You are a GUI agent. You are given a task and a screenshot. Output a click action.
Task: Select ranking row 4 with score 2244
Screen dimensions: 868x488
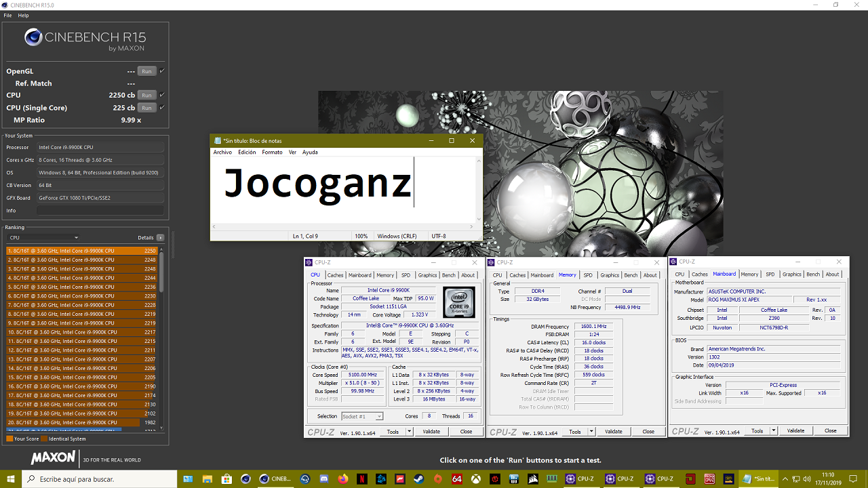tap(82, 278)
